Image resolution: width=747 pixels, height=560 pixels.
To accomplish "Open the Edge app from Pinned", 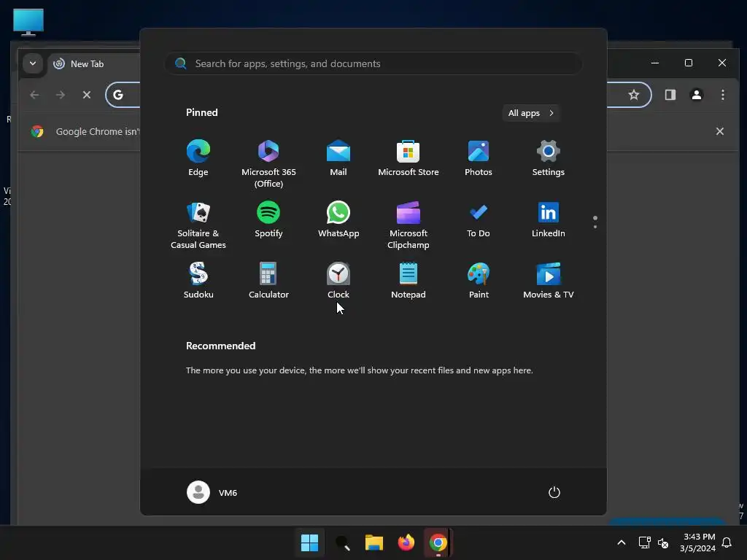I will pyautogui.click(x=198, y=158).
